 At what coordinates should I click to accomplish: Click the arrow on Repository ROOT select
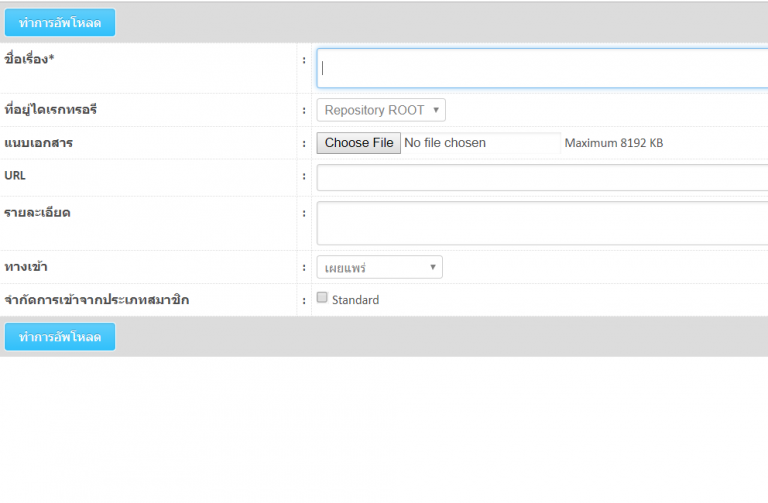[x=436, y=110]
